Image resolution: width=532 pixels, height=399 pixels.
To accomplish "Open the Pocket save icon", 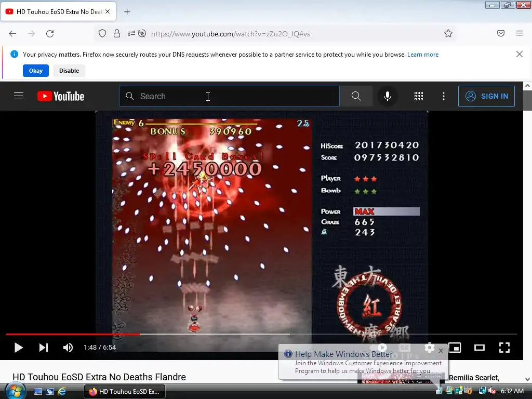I will (500, 33).
